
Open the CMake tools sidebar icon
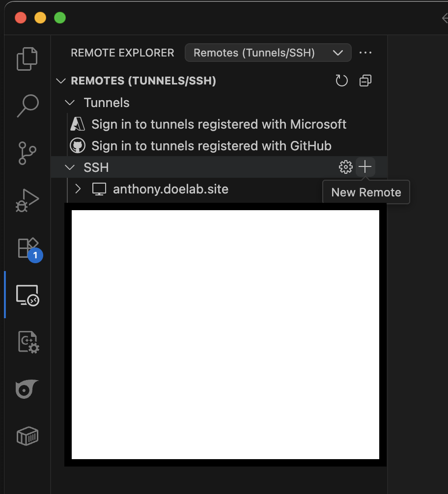pos(28,342)
